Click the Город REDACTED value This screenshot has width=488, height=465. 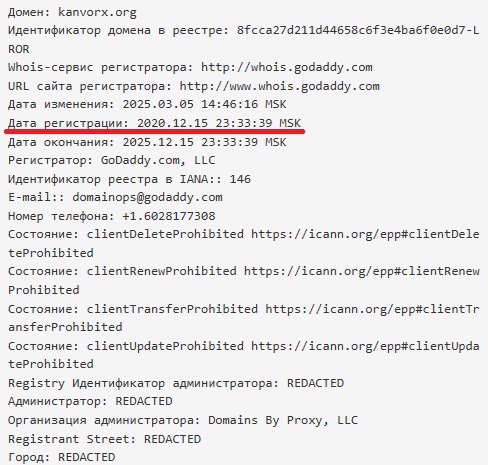pyautogui.click(x=87, y=457)
